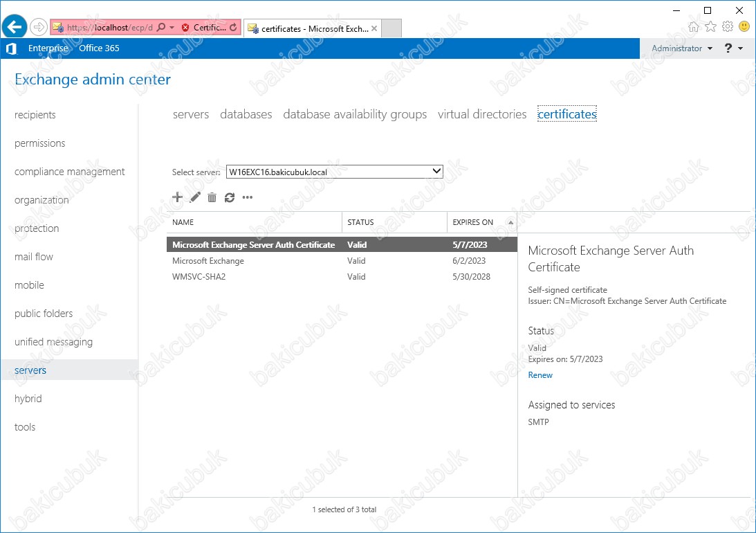Open the address bar dropdown arrow
This screenshot has height=533, width=756.
tap(172, 28)
